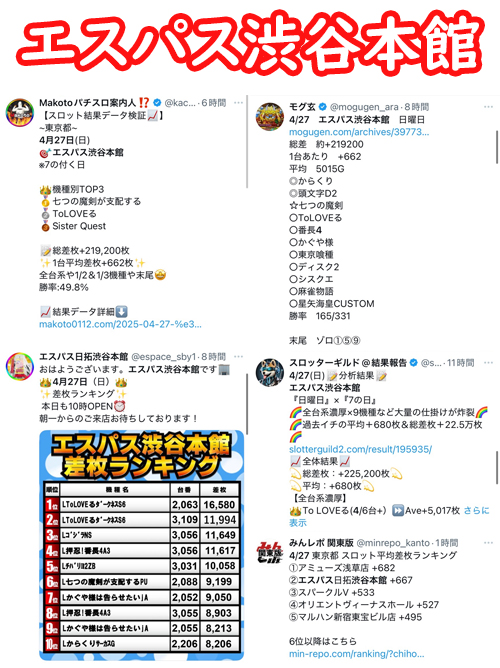
Task: Open Makoto パチスロ案内人 profile avatar
Action: [x=20, y=113]
